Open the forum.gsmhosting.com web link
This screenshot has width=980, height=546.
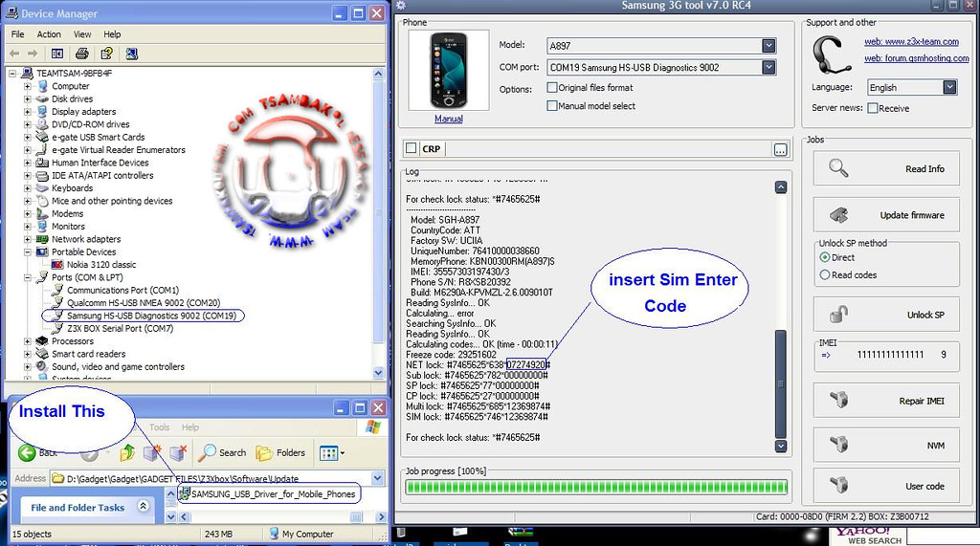pyautogui.click(x=916, y=58)
